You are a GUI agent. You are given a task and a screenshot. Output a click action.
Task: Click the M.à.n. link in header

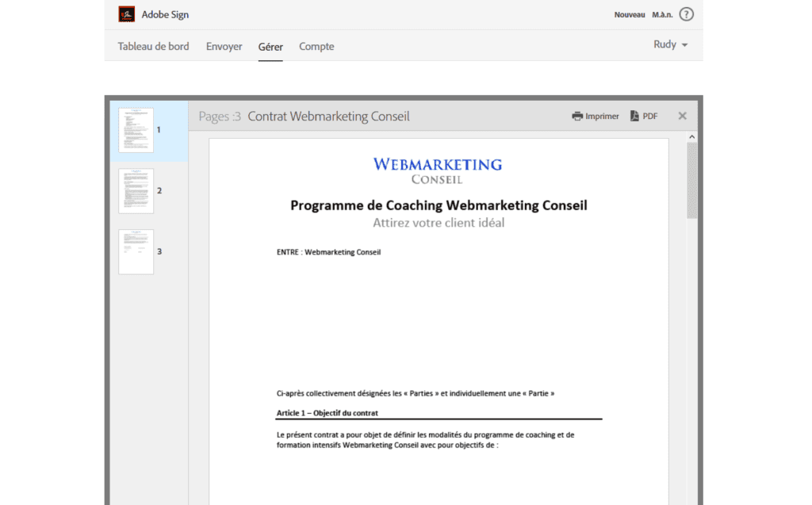click(x=662, y=14)
